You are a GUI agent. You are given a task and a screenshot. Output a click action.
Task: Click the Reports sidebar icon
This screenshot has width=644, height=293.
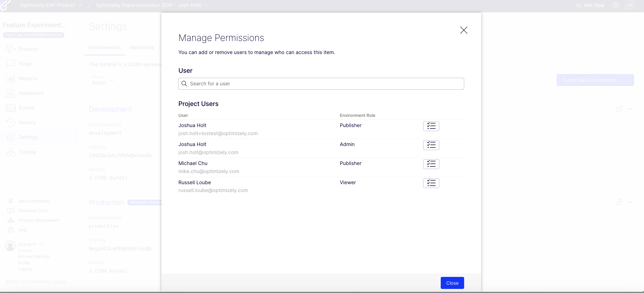tap(11, 78)
